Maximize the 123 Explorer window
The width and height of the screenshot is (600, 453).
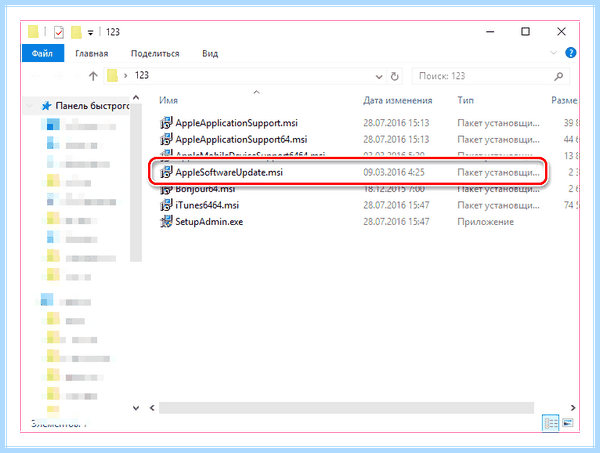click(x=525, y=32)
